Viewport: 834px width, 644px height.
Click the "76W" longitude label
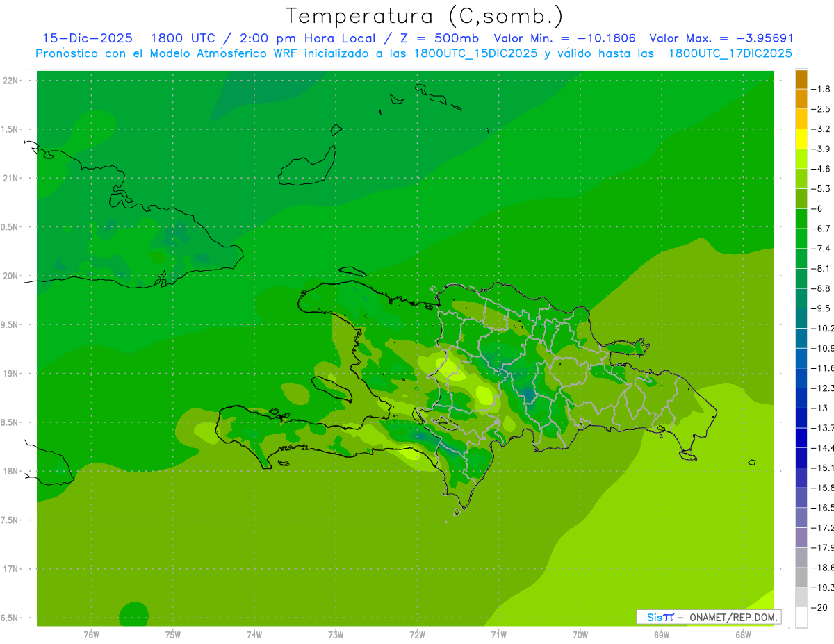pyautogui.click(x=91, y=634)
